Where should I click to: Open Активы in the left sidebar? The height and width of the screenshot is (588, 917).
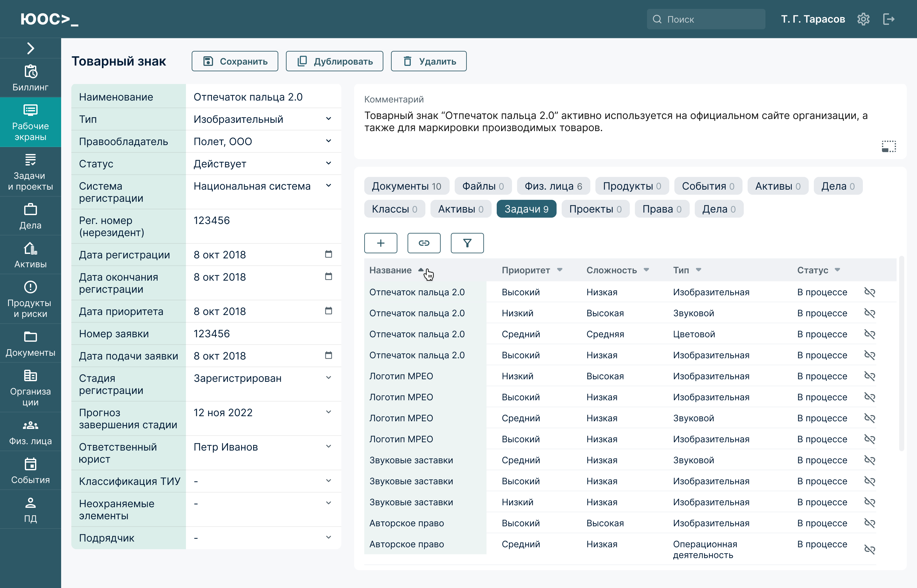pyautogui.click(x=30, y=255)
